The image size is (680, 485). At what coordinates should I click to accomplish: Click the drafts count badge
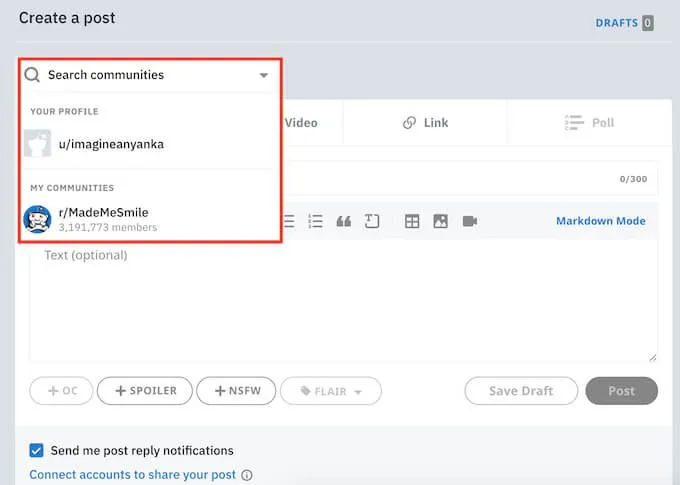tap(648, 23)
